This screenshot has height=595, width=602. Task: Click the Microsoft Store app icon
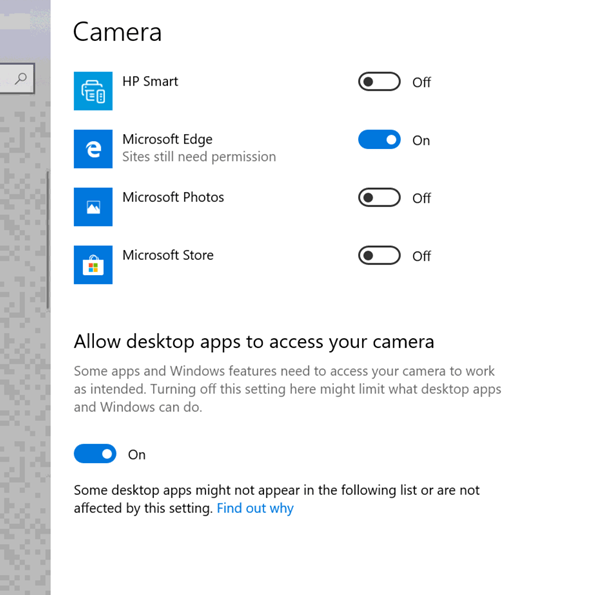pos(93,265)
